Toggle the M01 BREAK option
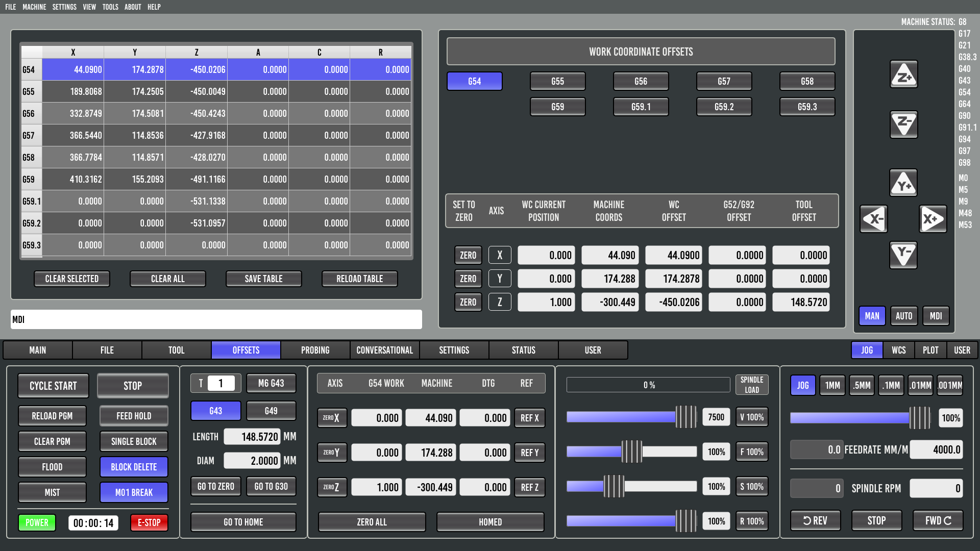Viewport: 980px width, 551px height. coord(134,492)
